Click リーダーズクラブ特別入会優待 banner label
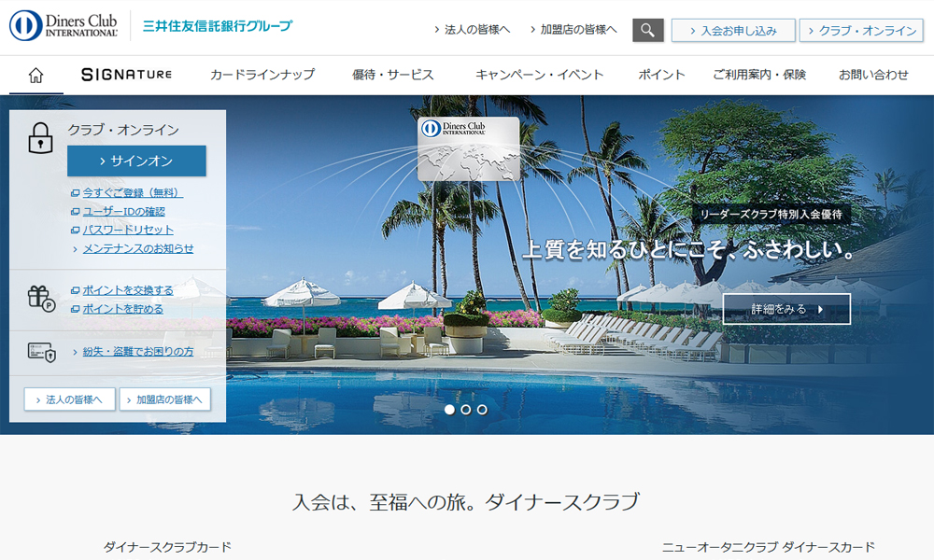The height and width of the screenshot is (560, 934). (771, 215)
